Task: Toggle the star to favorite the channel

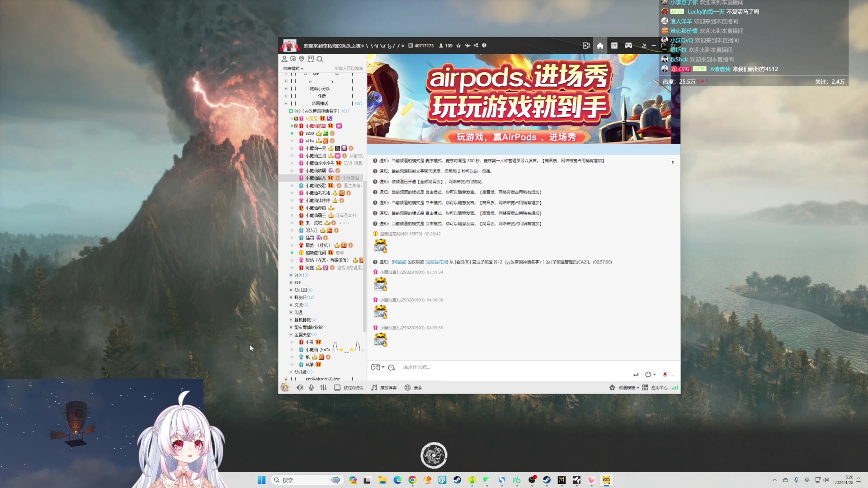Action: [x=459, y=45]
